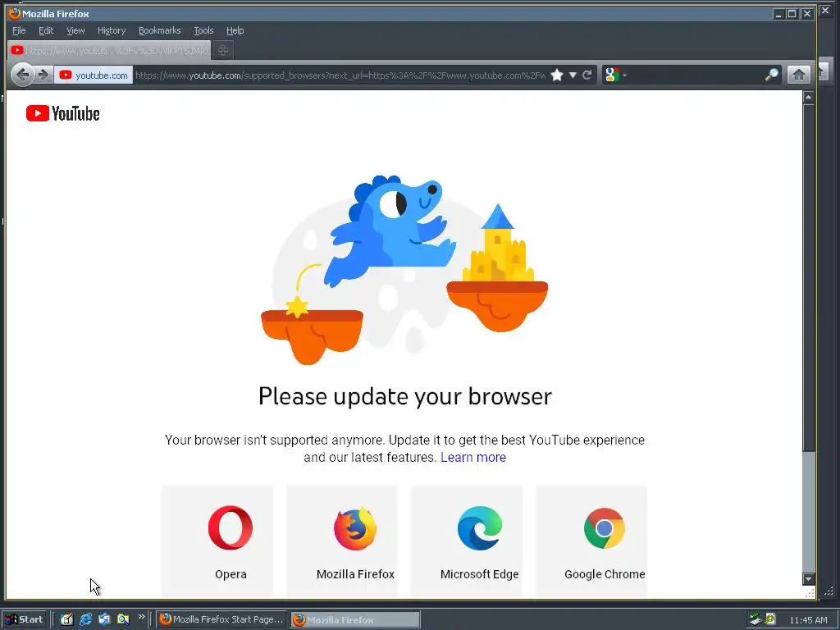Click the first quick launch icon

(x=66, y=619)
